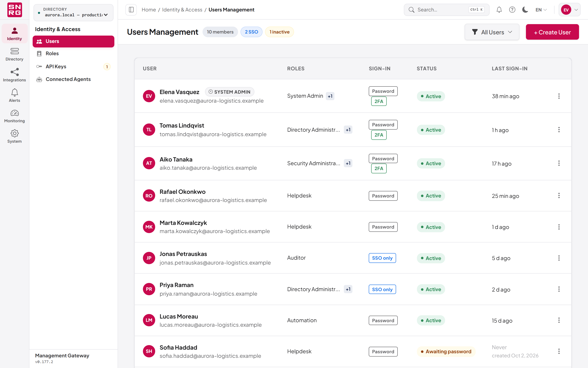Open API Keys in the sidebar menu
The height and width of the screenshot is (368, 588).
[x=73, y=66]
